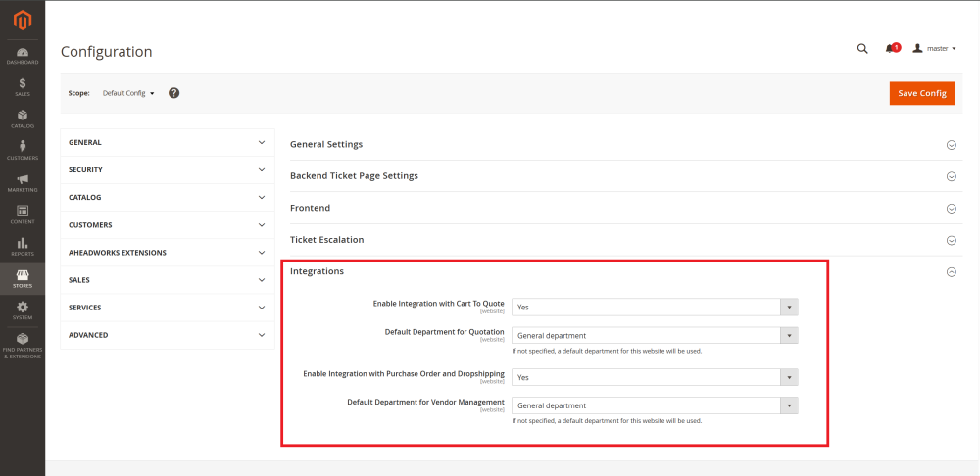This screenshot has height=476, width=980.
Task: Open the Catalog sidebar menu
Action: 23,119
